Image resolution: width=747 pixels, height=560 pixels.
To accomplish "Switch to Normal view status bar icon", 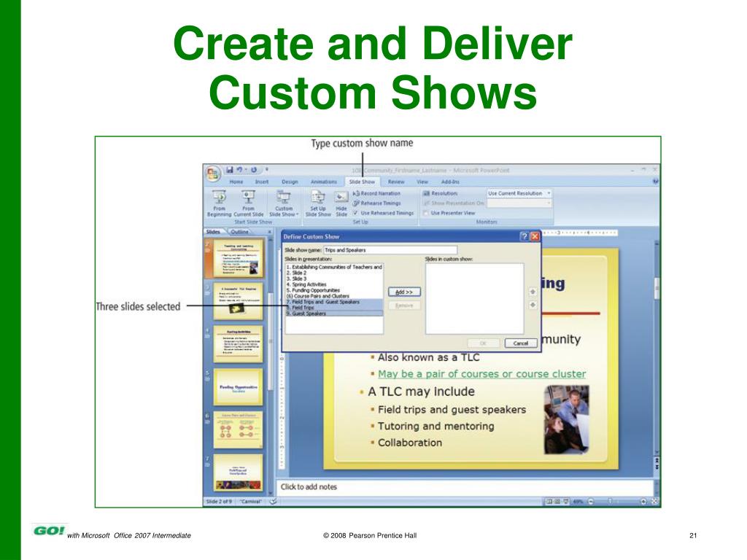I will (549, 502).
